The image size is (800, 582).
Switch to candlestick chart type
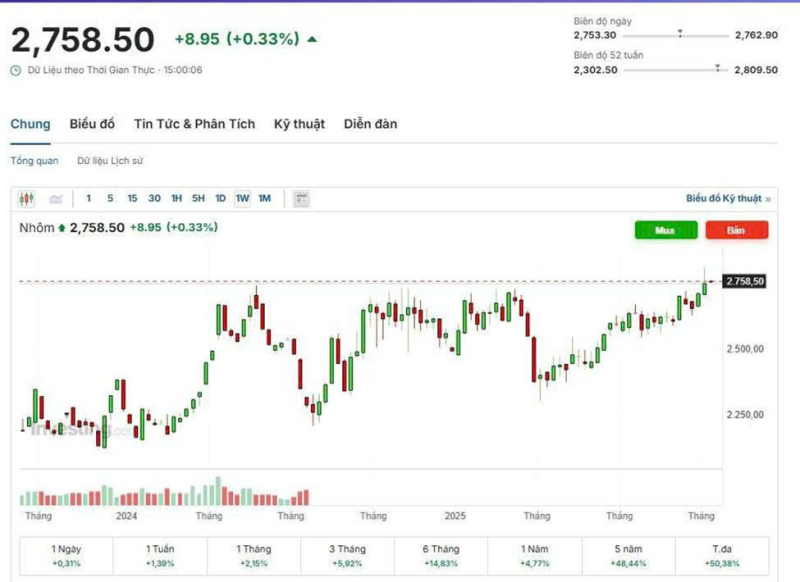point(27,198)
